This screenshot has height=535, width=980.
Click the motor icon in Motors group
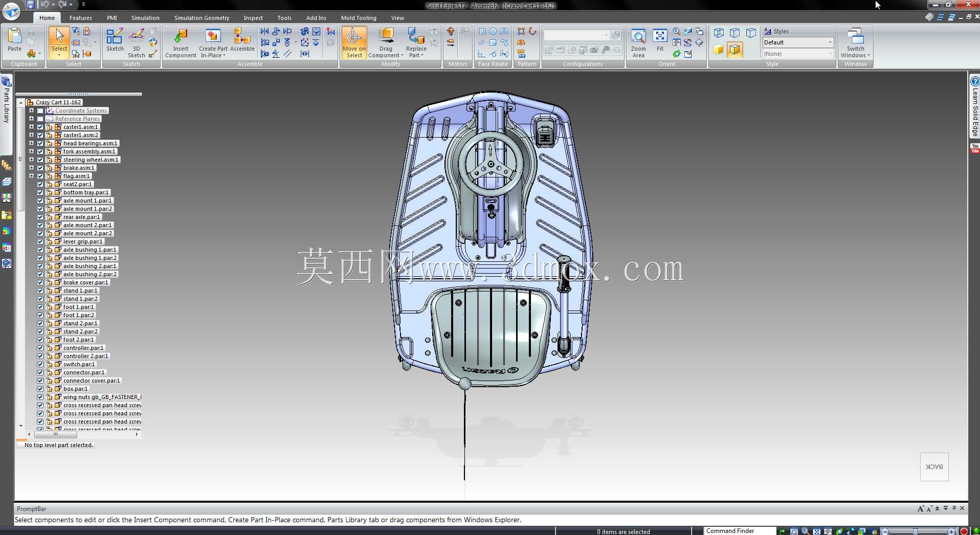click(451, 32)
